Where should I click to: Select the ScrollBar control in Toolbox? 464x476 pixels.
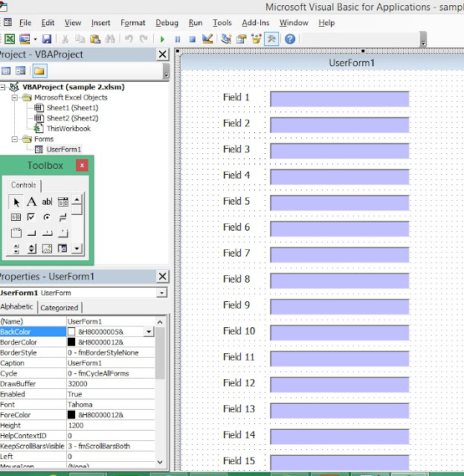16,249
